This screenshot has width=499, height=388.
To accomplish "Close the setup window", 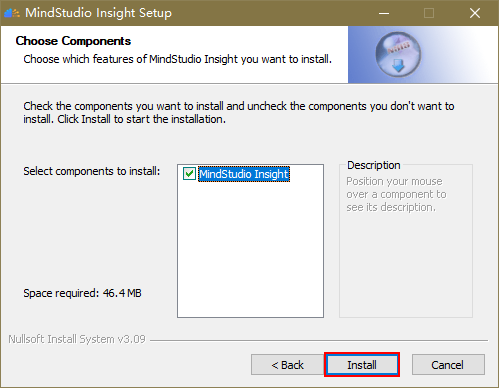I will [x=475, y=13].
